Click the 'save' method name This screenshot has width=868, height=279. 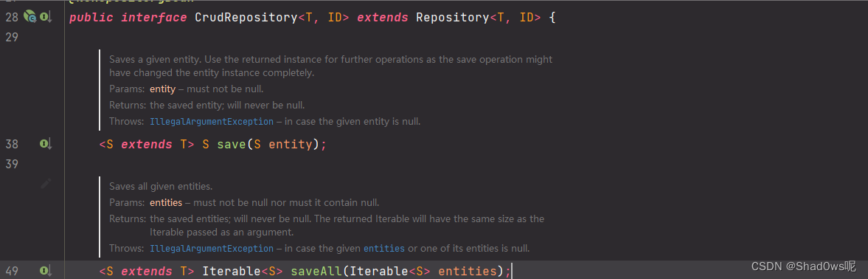(x=232, y=145)
